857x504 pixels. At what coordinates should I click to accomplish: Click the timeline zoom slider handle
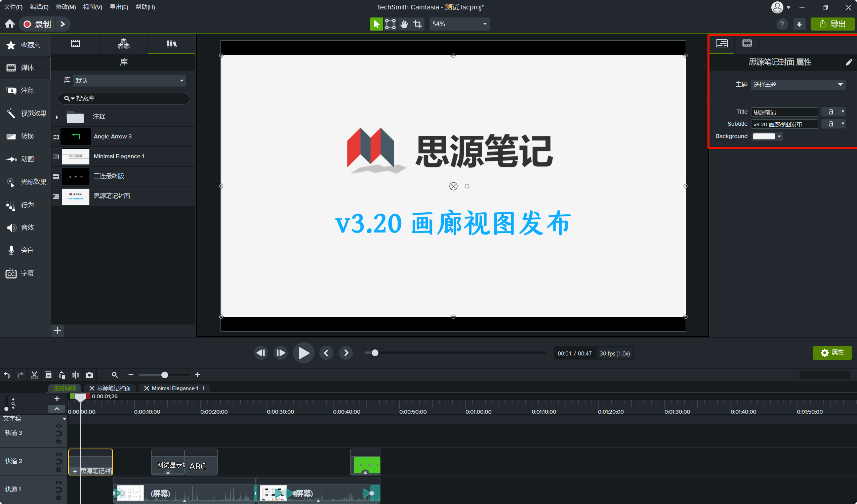[x=165, y=375]
